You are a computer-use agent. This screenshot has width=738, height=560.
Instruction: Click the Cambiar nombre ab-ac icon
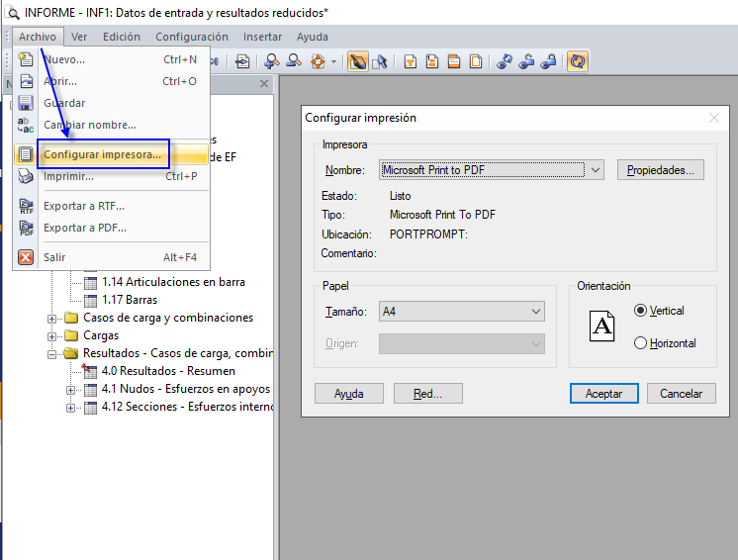pos(26,125)
